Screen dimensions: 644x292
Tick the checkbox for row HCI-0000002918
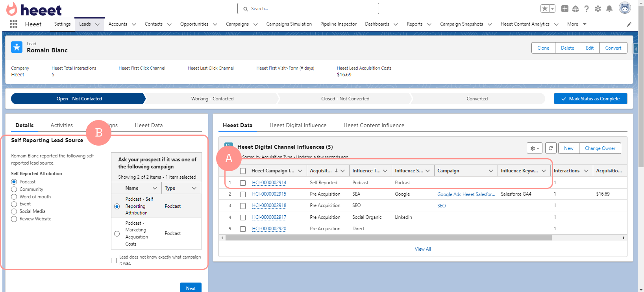tap(243, 206)
